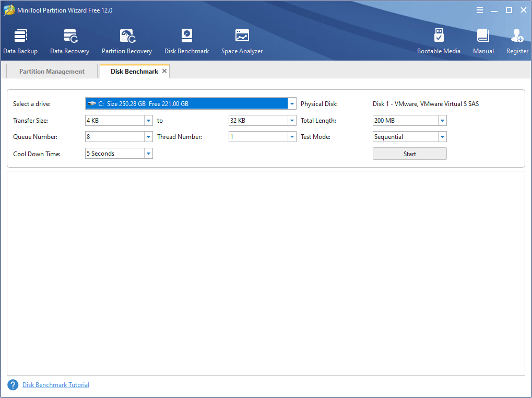Viewport: 532px width, 398px height.
Task: Click the 'Test Mode:' label
Action: (315, 137)
